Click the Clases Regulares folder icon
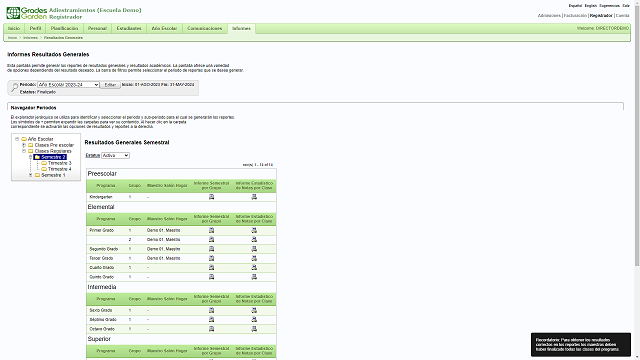The height and width of the screenshot is (360, 640). click(x=31, y=151)
